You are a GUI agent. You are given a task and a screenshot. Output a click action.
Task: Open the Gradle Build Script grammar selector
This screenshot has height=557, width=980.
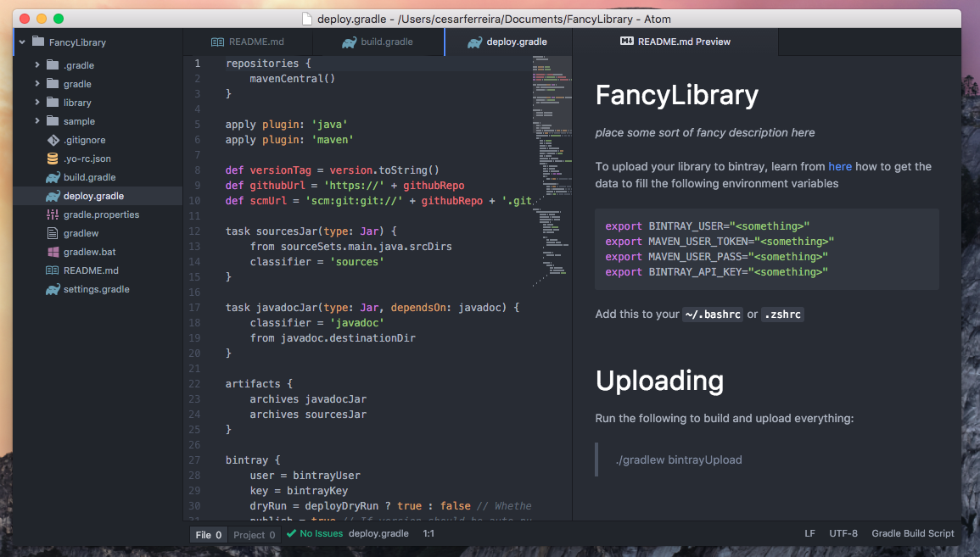coord(912,534)
